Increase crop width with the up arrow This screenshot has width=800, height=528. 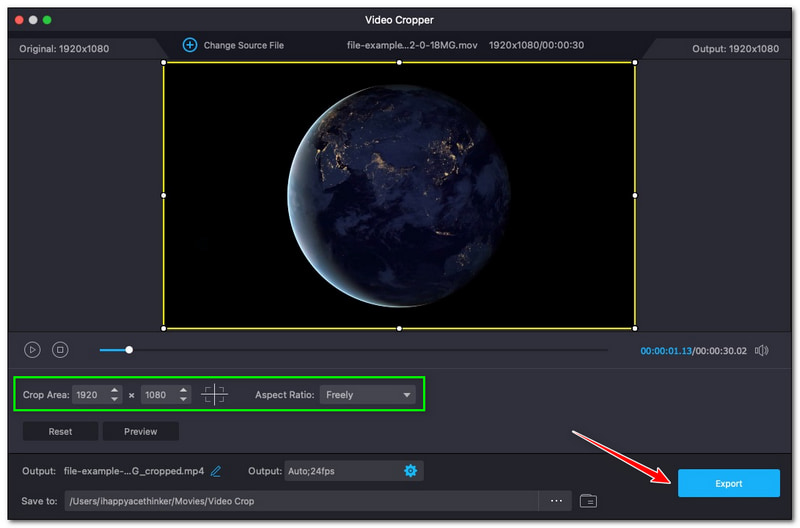(115, 390)
